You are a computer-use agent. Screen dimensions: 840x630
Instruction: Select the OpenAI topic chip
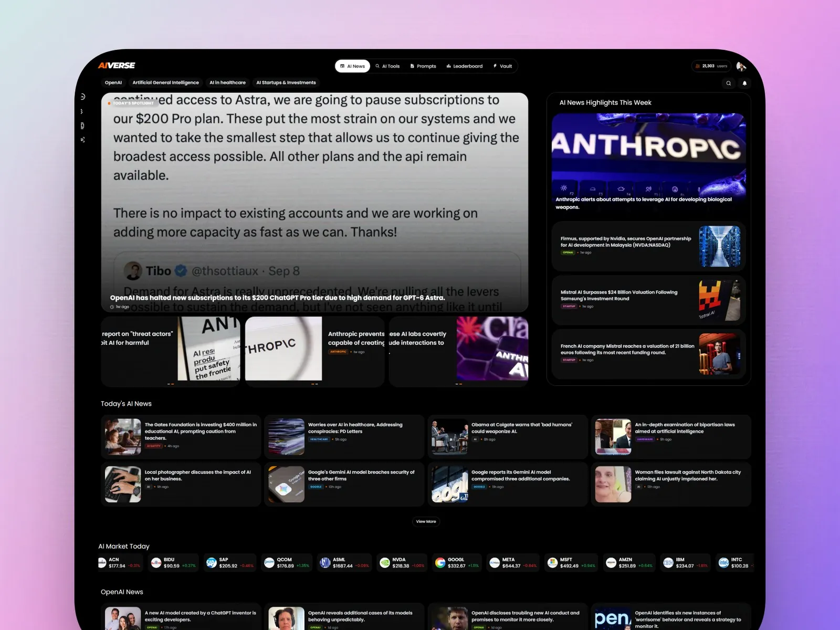[x=113, y=82]
